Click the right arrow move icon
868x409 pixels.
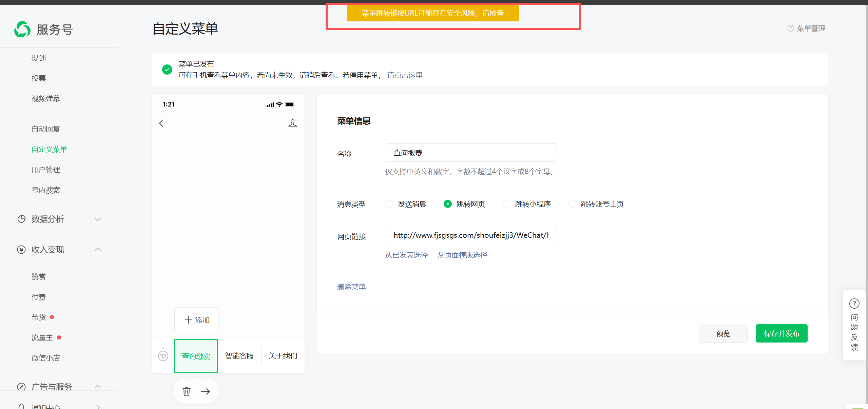[x=206, y=391]
